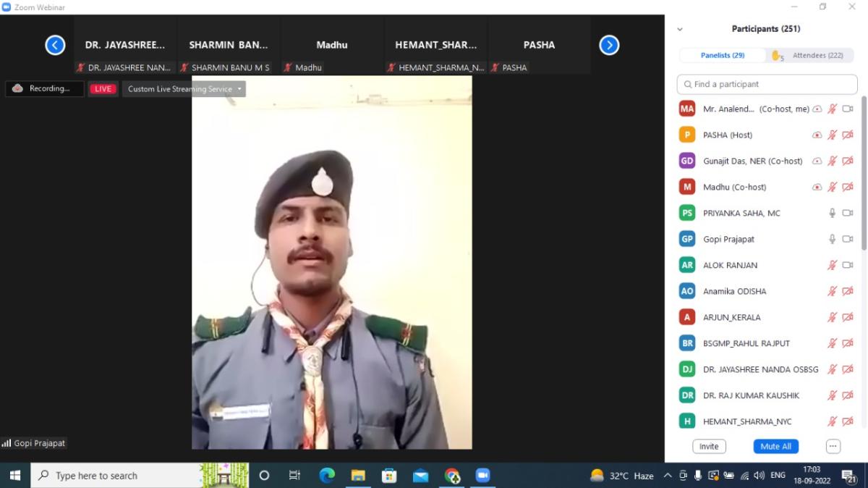Viewport: 868px width, 488px height.
Task: Click Gopi Prajapat's avatar in participant list
Action: pyautogui.click(x=687, y=239)
